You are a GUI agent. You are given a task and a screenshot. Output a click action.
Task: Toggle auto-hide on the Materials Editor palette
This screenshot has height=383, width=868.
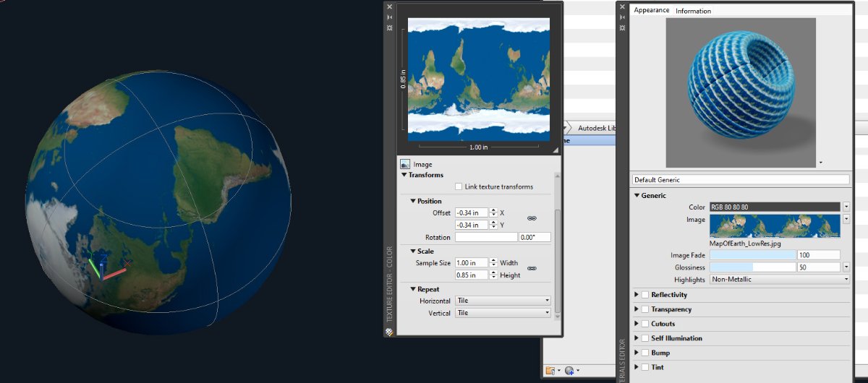pos(622,17)
